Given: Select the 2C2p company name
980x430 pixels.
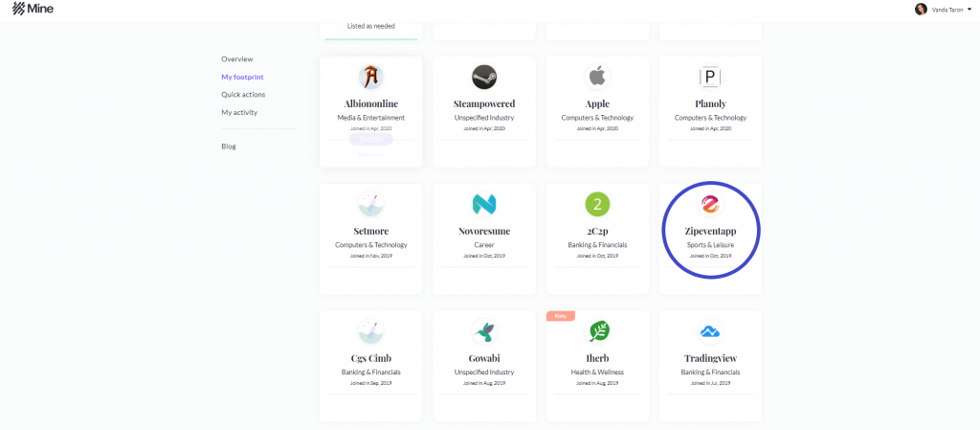Looking at the screenshot, I should point(597,231).
